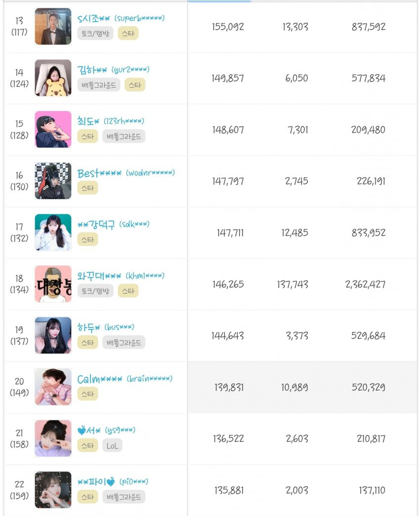Select 토크/캠방 tag under 와꾸대***

(x=95, y=291)
